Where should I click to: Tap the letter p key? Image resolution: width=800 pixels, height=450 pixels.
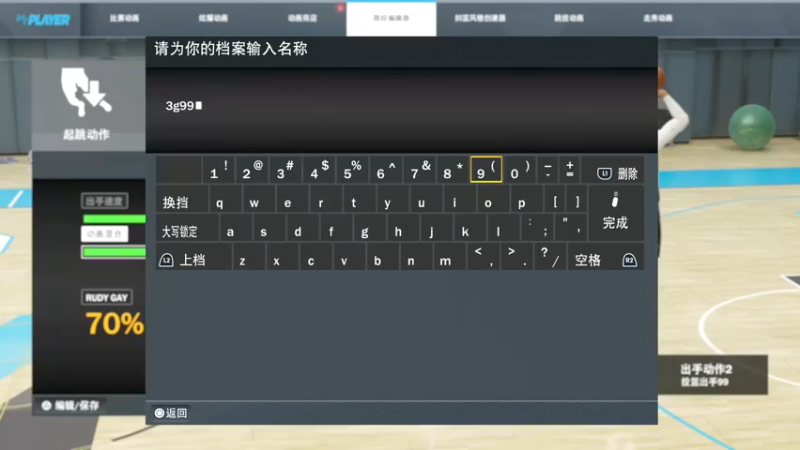click(527, 199)
